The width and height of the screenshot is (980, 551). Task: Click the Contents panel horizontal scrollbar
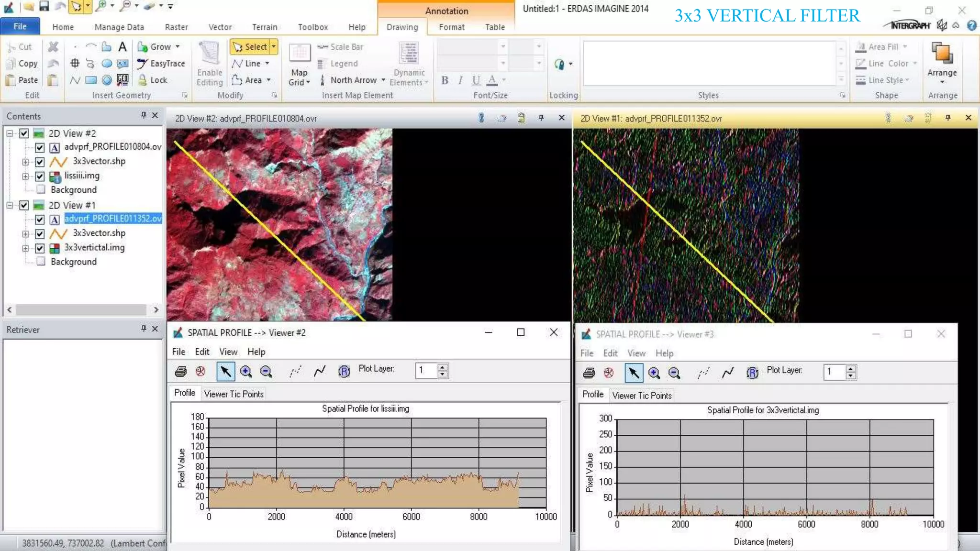point(81,310)
